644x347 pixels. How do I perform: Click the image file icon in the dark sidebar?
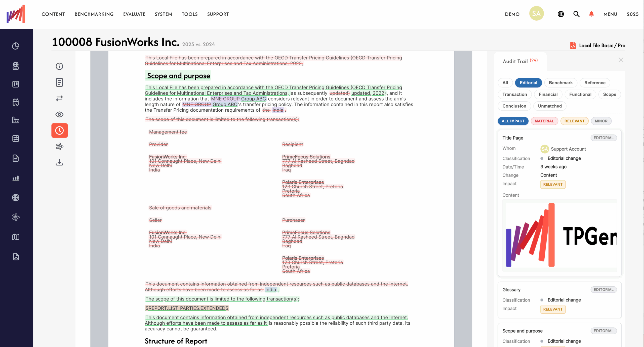[16, 256]
